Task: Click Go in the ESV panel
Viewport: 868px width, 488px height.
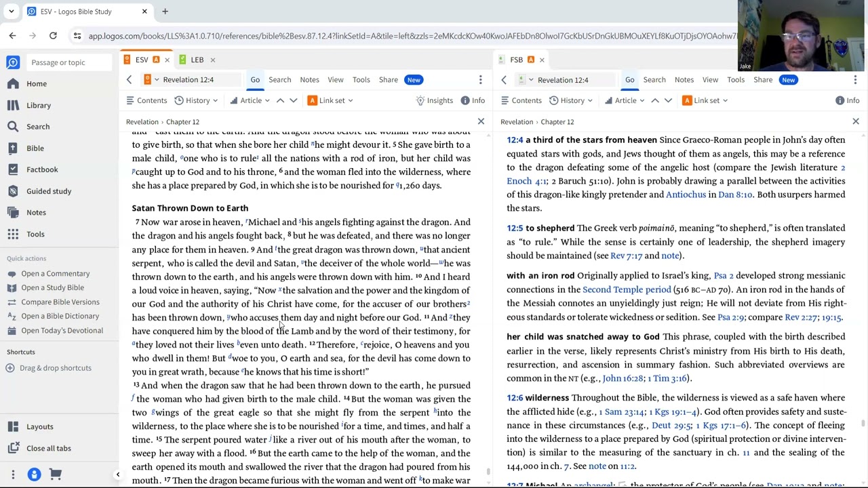Action: pyautogui.click(x=255, y=80)
